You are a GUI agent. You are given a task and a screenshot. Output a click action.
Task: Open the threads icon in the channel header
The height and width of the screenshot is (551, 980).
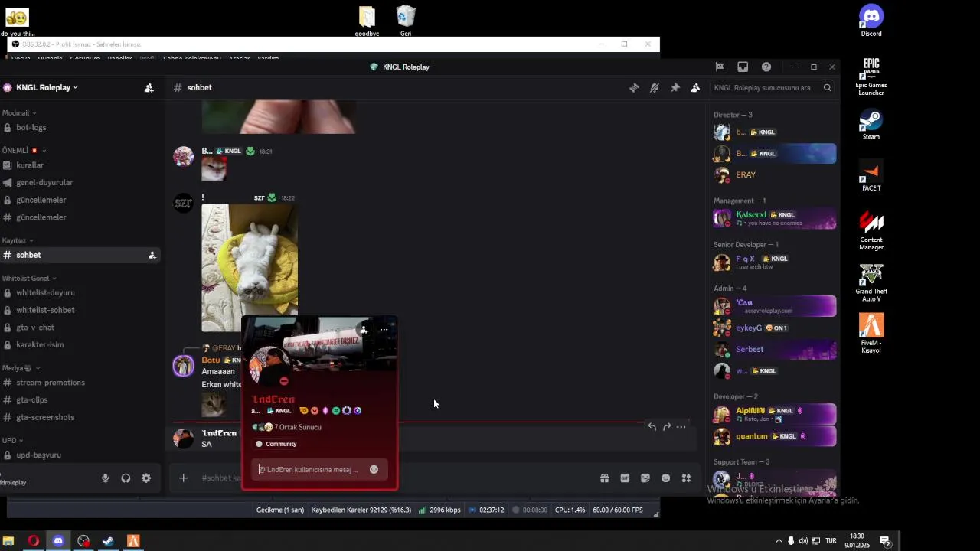point(634,88)
